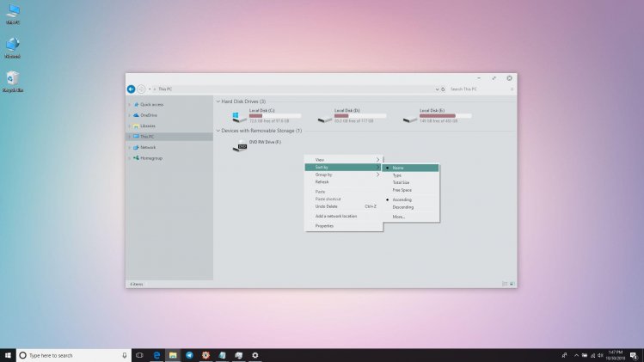This screenshot has width=644, height=362.
Task: Choose Add a network location
Action: click(x=344, y=216)
